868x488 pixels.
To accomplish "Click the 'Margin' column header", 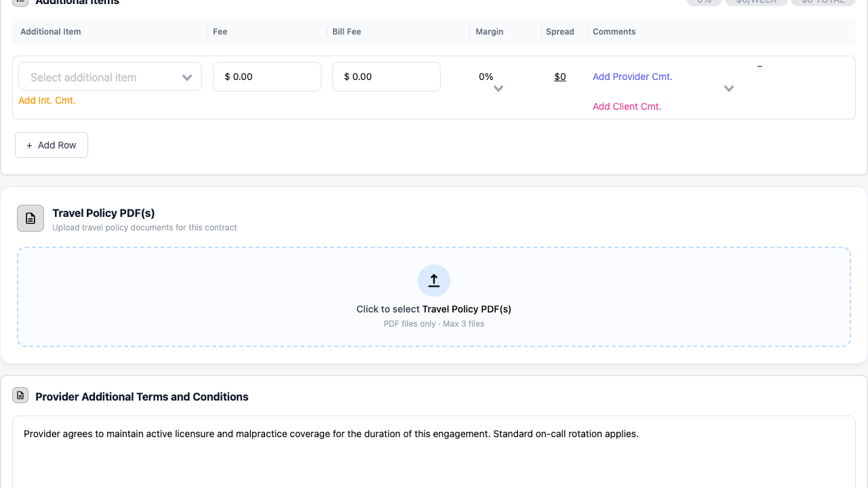I will pos(490,32).
